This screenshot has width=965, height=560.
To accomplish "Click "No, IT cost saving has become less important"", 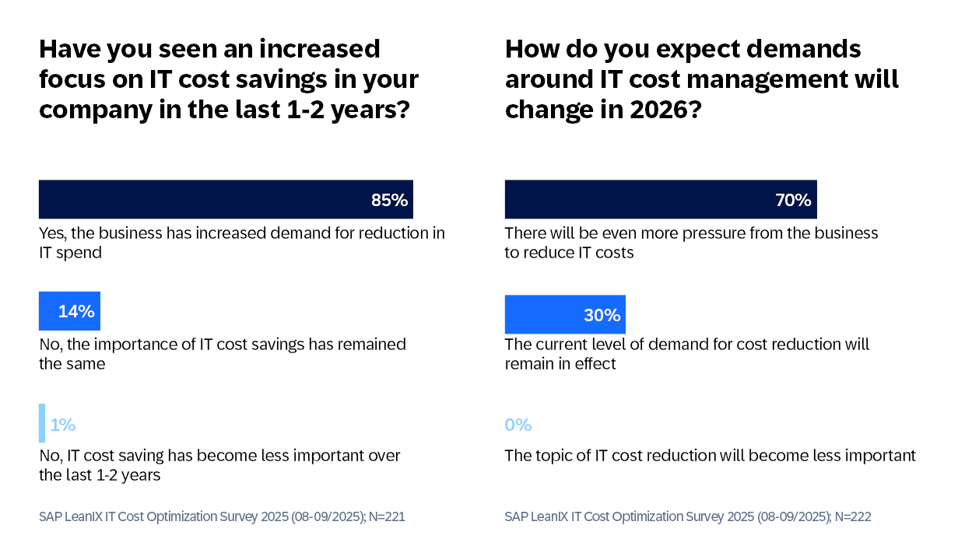I will pos(219,464).
